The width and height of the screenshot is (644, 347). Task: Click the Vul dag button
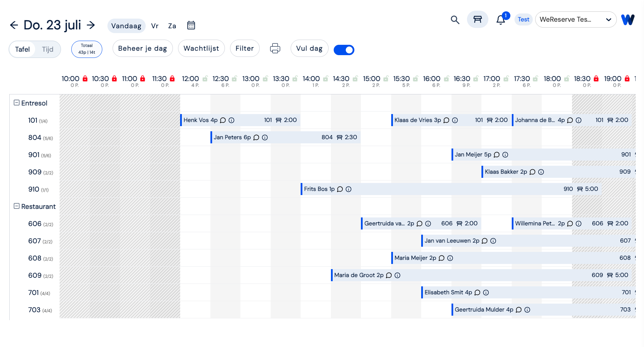point(310,48)
